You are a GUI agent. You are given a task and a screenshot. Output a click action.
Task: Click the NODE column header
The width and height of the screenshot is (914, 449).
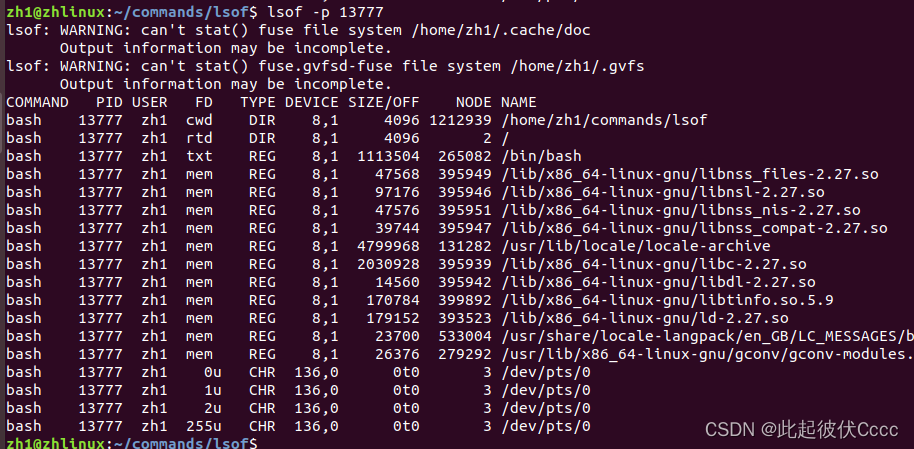473,102
